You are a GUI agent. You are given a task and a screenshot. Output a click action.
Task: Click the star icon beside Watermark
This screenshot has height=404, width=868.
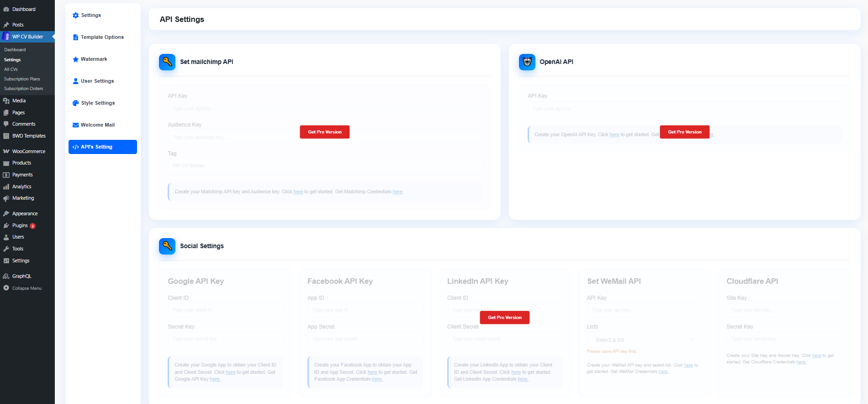(76, 59)
